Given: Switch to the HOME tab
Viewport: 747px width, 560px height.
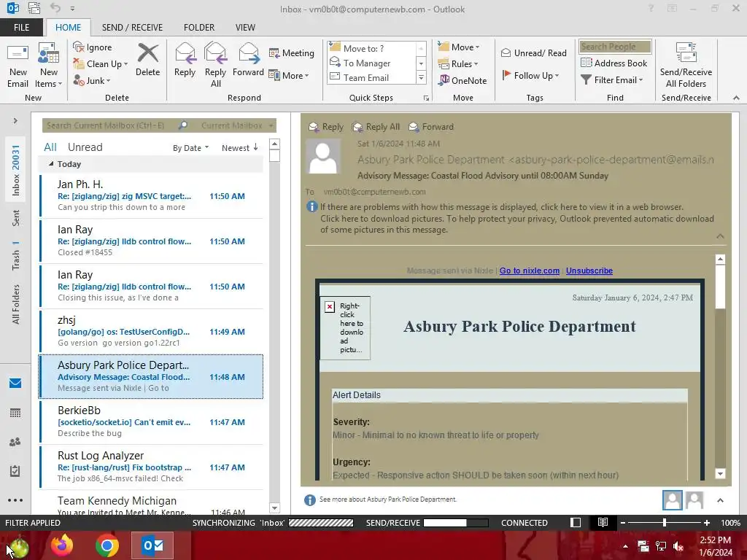Looking at the screenshot, I should pos(68,27).
